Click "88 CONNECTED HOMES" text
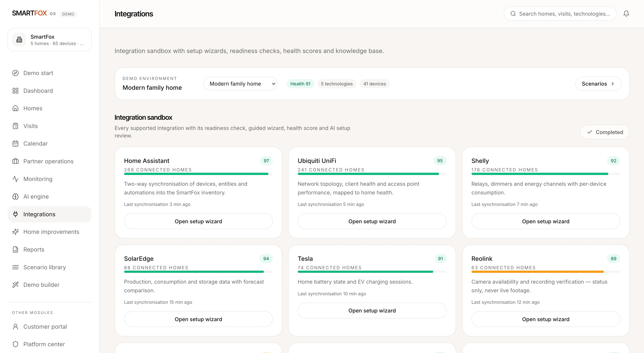Viewport: 644px width, 353px height. coord(156,268)
